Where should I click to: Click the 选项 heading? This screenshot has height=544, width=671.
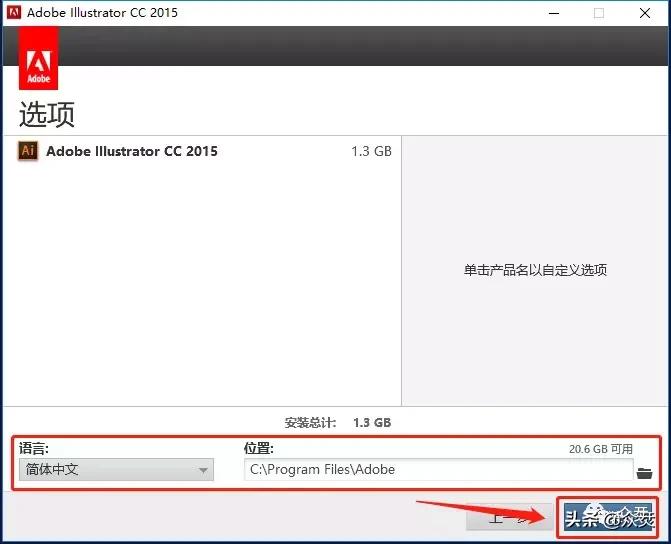(47, 114)
